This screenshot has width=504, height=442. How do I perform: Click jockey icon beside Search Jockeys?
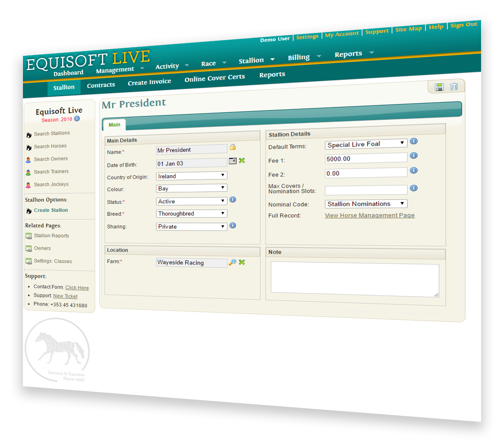(x=28, y=185)
